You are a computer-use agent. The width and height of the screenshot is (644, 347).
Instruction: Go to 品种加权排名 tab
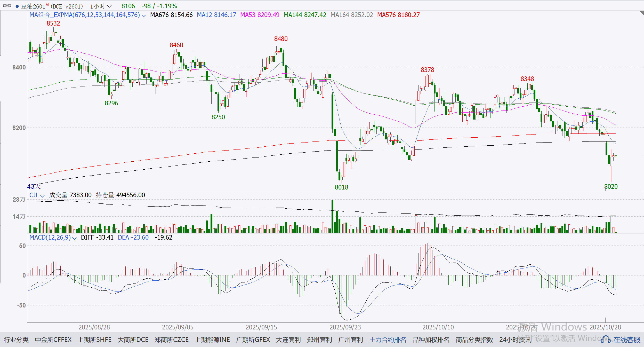[431, 340]
